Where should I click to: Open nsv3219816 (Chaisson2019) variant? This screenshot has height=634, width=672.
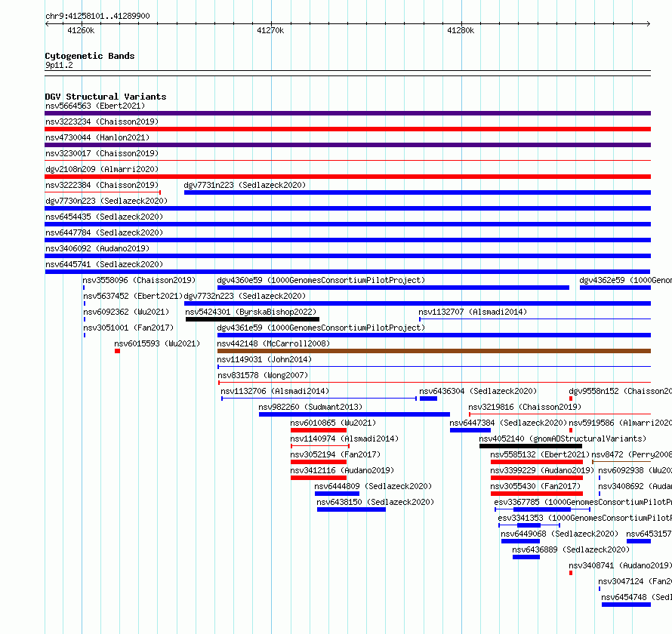525,407
